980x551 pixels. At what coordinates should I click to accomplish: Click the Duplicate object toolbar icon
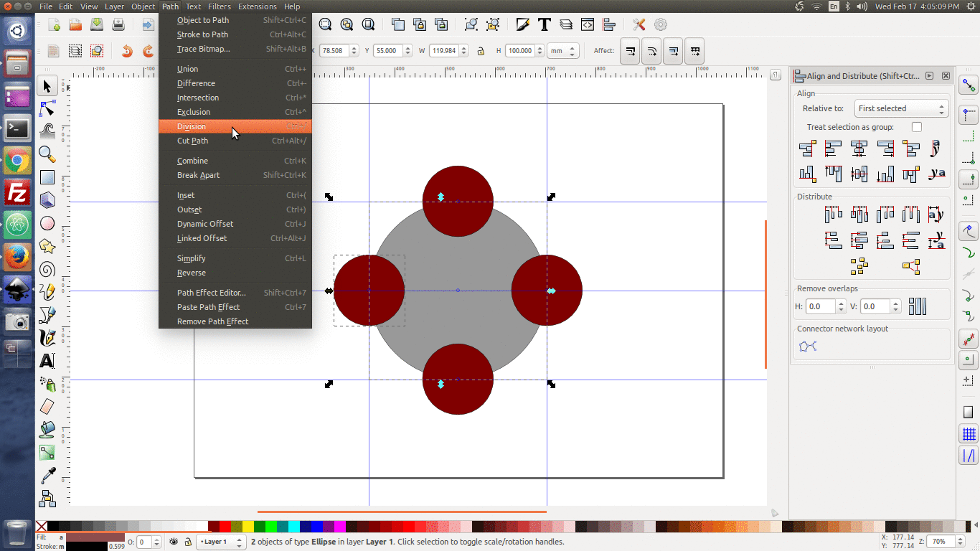point(398,24)
